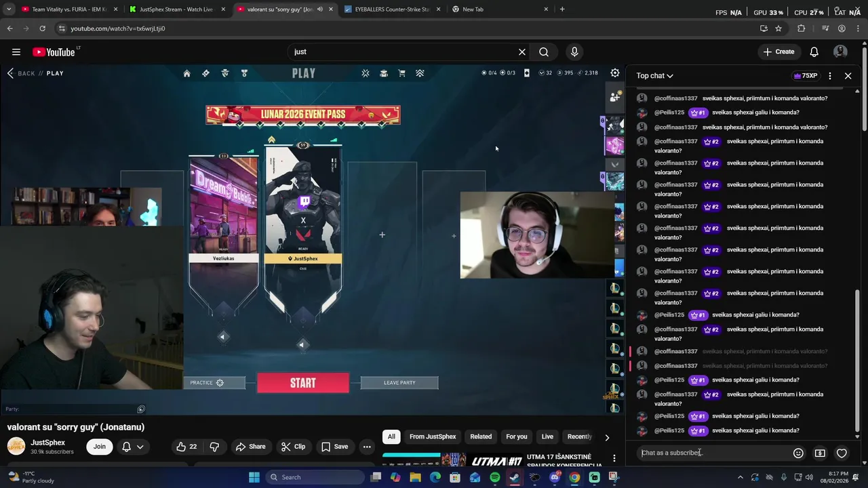
Task: Start voice search with microphone icon
Action: click(574, 52)
